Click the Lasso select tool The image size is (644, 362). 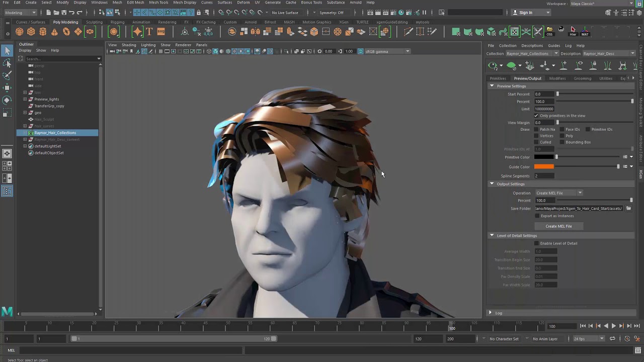click(x=7, y=63)
